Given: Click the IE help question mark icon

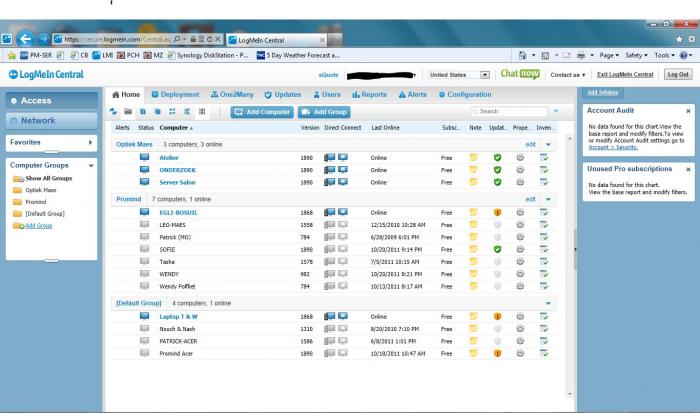Looking at the screenshot, I should [x=683, y=55].
